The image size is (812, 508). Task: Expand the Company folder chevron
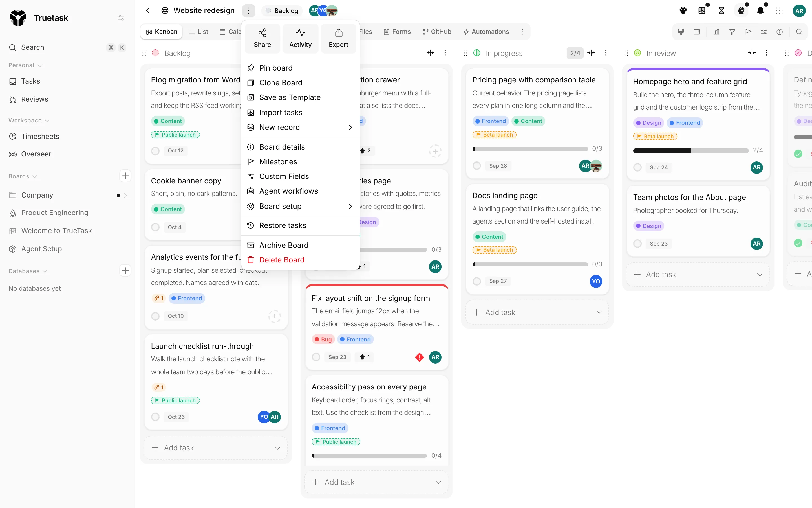[x=125, y=195]
